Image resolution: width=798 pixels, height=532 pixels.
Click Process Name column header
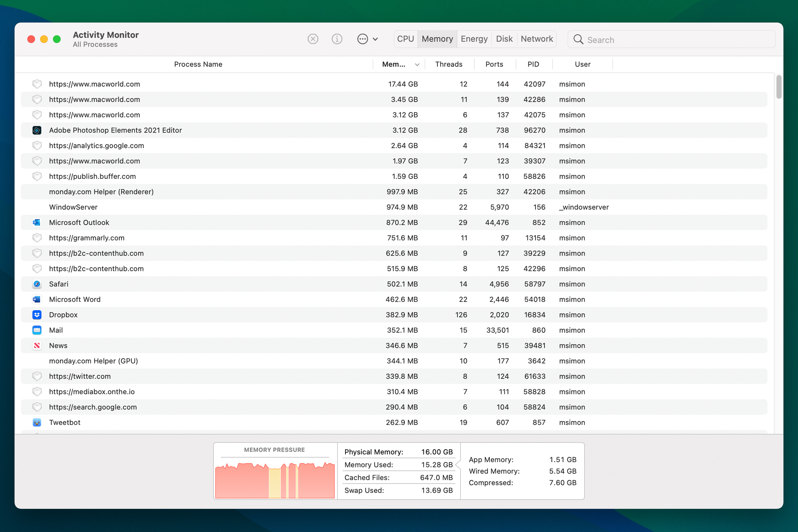[x=197, y=64]
